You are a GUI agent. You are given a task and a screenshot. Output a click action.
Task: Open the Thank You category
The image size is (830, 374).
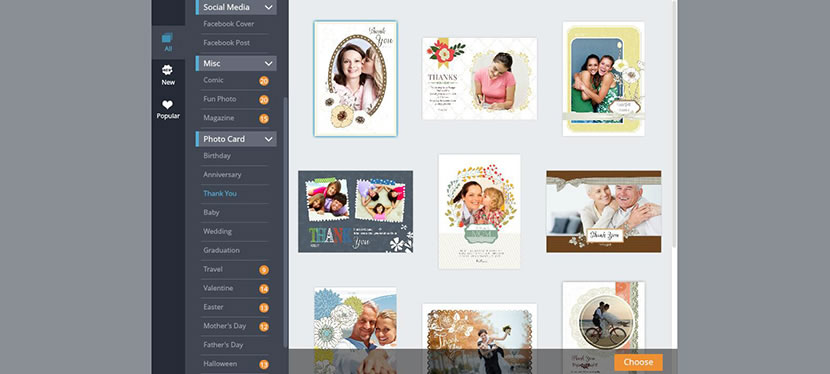[220, 194]
